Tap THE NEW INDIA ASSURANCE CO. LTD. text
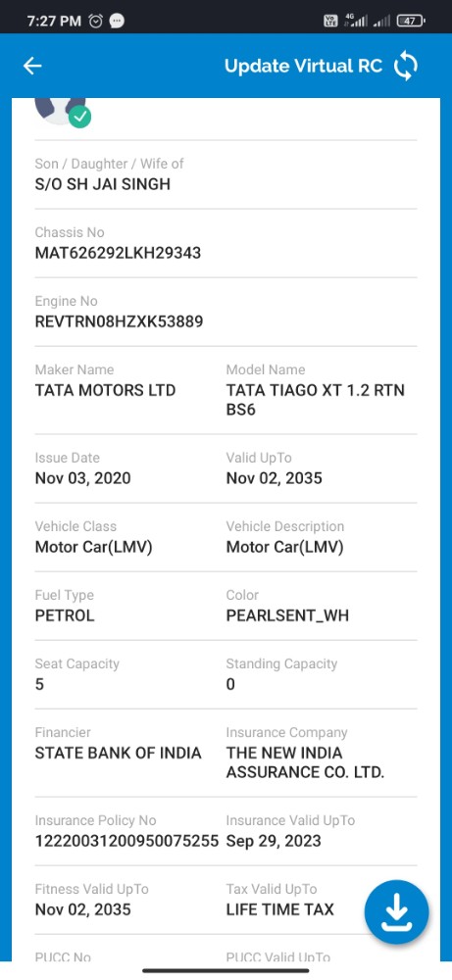This screenshot has height=980, width=452. click(305, 762)
